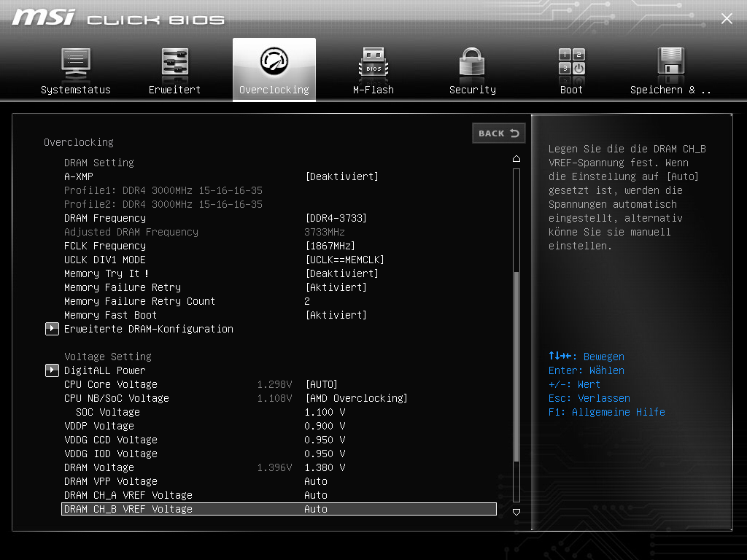Select the CPU NB/SoC Voltage label
Image resolution: width=747 pixels, height=560 pixels.
117,398
